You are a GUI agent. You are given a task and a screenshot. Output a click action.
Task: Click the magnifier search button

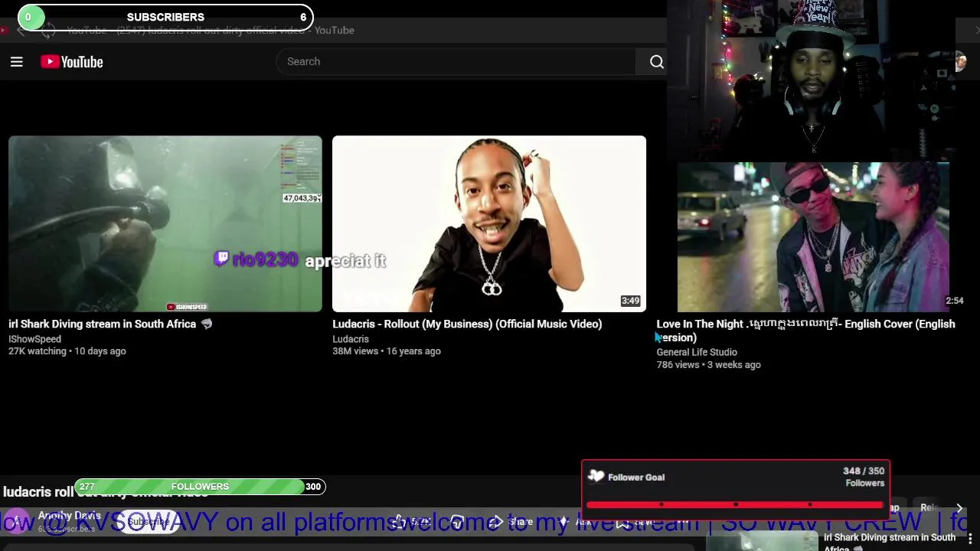click(656, 62)
